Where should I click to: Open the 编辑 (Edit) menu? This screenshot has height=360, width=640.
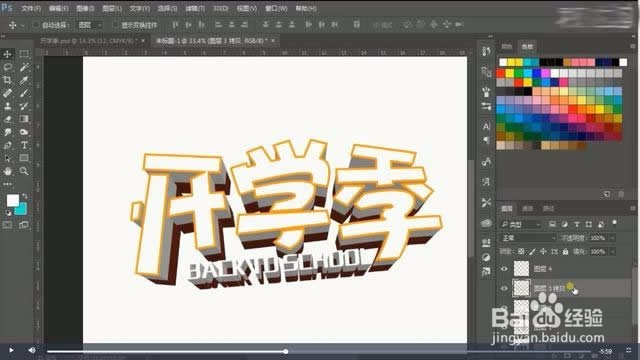click(x=58, y=8)
